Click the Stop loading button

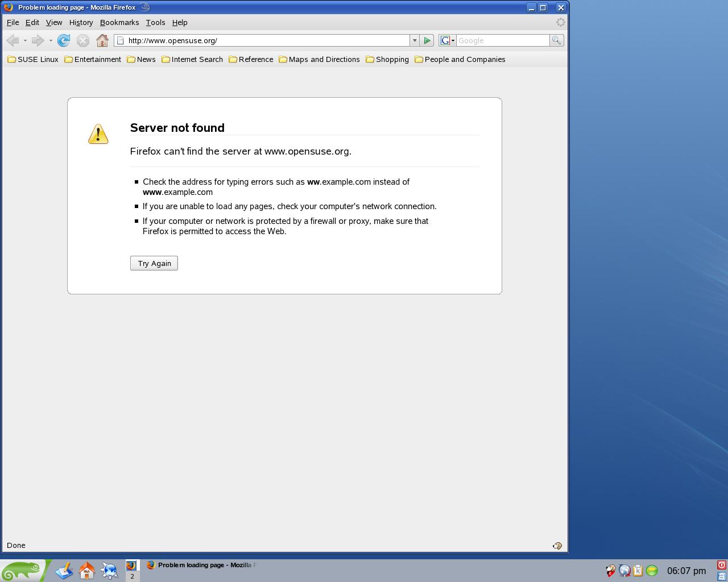pyautogui.click(x=83, y=40)
